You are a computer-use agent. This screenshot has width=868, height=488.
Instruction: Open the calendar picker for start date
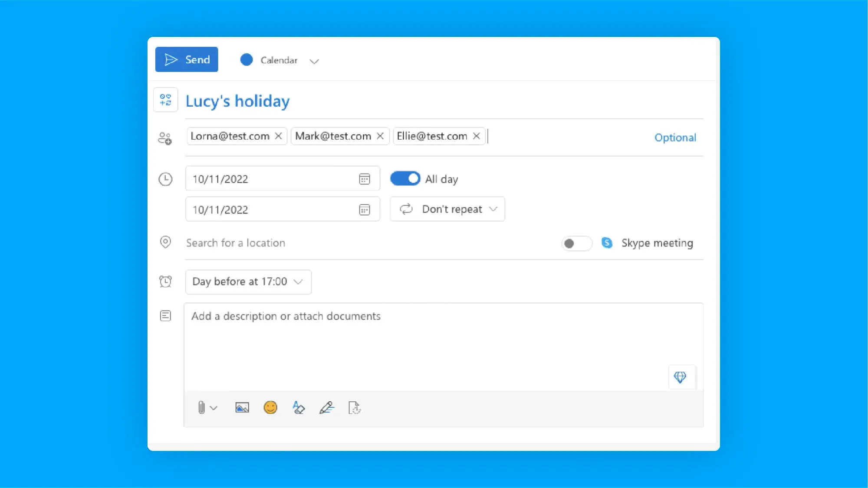coord(364,179)
